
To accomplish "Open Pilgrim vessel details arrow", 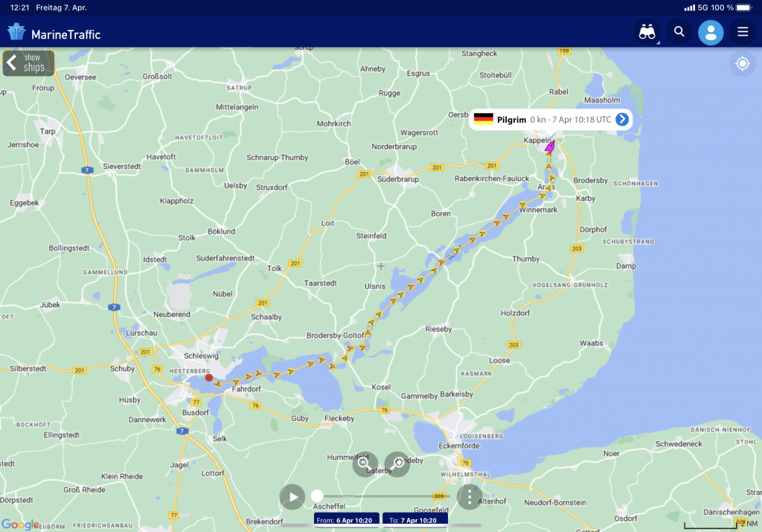I will [x=622, y=119].
